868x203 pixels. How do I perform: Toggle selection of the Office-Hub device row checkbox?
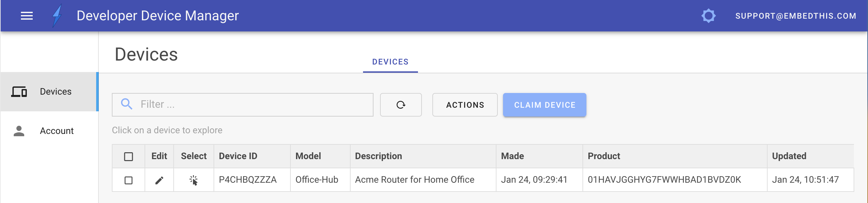[x=129, y=180]
